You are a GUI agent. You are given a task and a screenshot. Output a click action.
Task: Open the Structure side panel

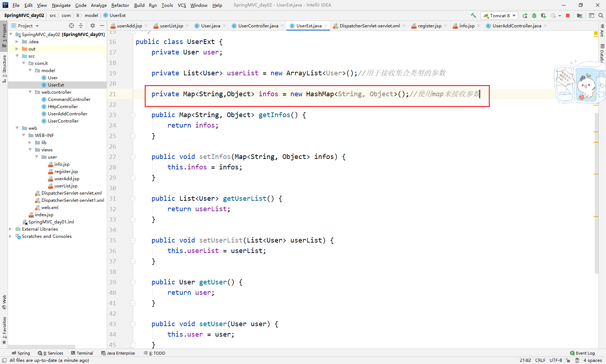[4, 68]
